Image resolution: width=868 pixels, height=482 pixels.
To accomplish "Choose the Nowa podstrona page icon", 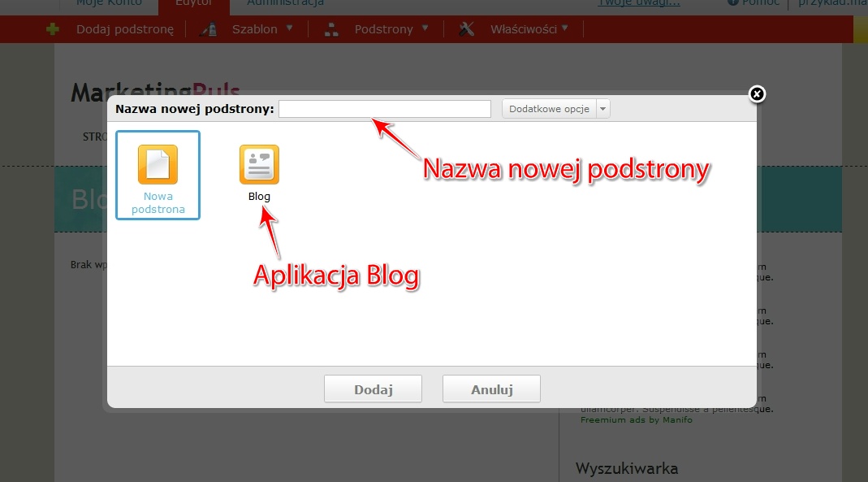I will [x=158, y=165].
